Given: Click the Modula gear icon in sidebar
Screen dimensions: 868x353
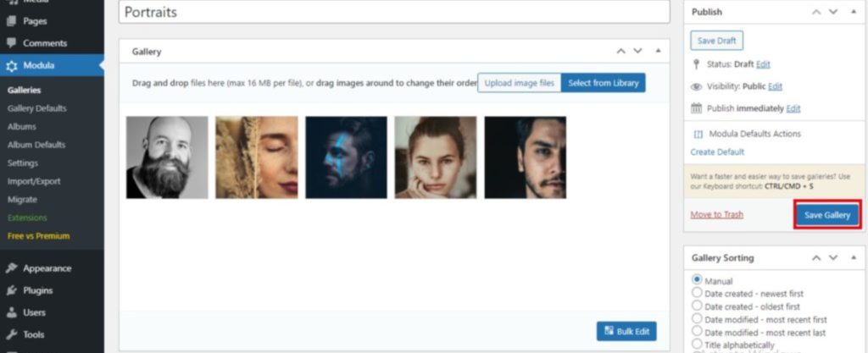Looking at the screenshot, I should click(x=11, y=65).
